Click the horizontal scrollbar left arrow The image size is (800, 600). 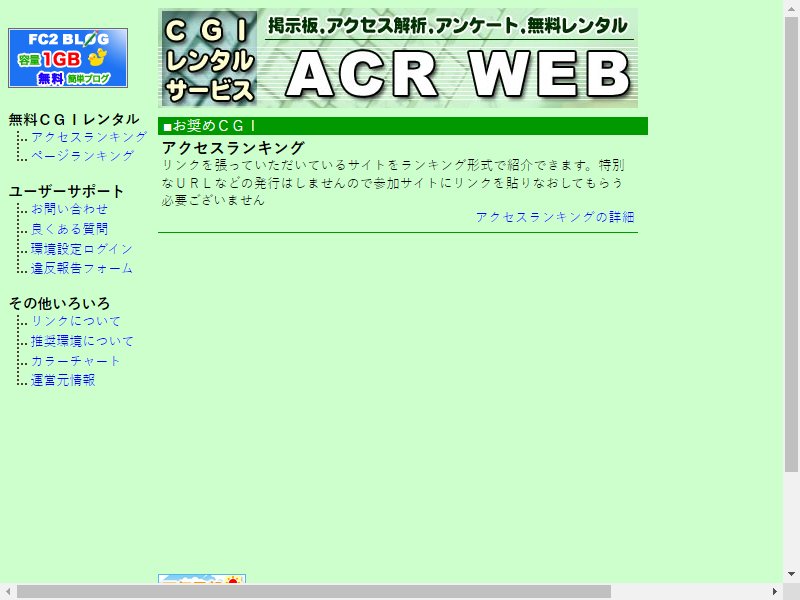[x=8, y=592]
